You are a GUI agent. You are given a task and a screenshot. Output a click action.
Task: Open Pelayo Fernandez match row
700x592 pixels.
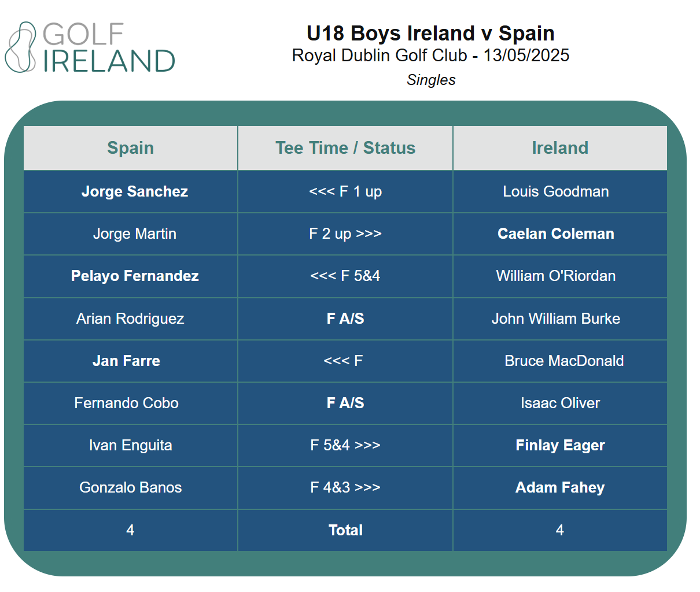pyautogui.click(x=135, y=276)
